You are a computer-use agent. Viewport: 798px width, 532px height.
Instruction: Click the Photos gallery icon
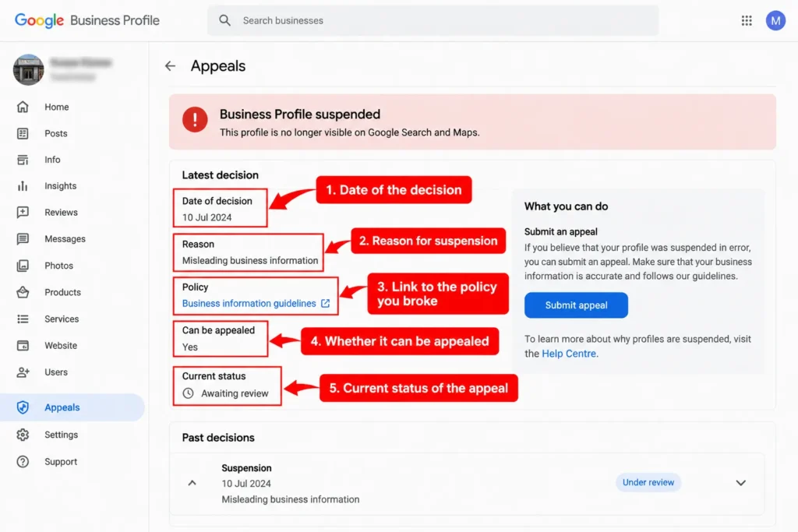pyautogui.click(x=23, y=266)
